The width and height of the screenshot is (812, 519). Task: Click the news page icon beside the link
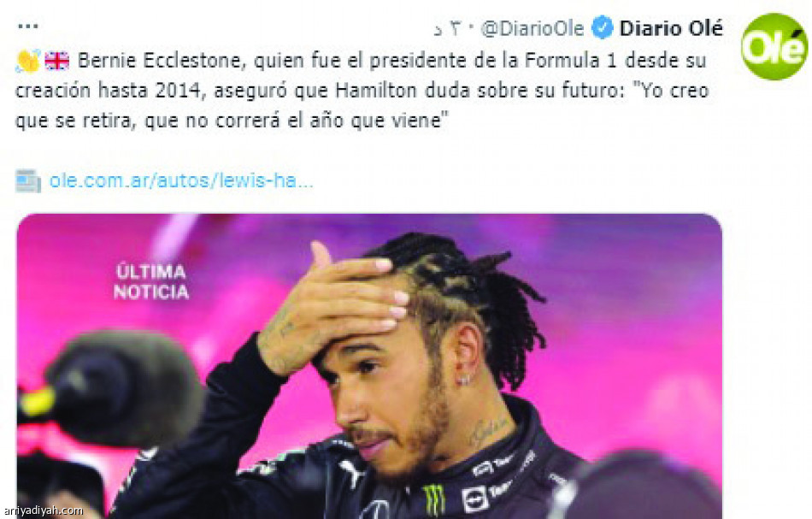[x=28, y=180]
